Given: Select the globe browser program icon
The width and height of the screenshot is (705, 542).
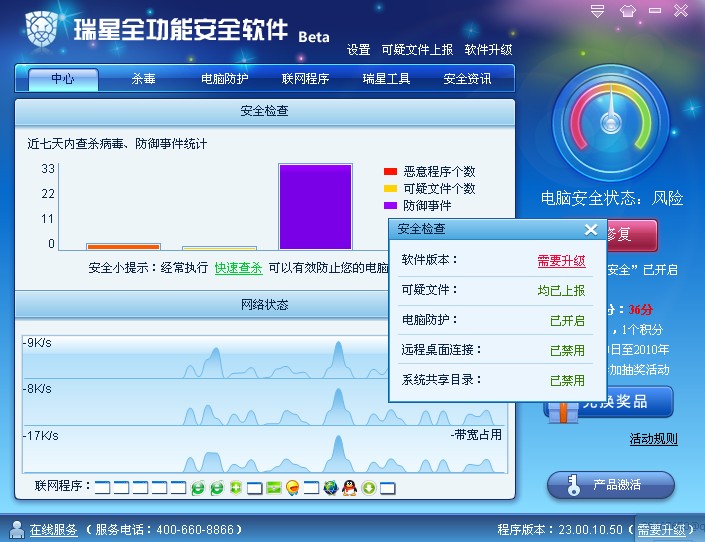Looking at the screenshot, I should pos(330,488).
